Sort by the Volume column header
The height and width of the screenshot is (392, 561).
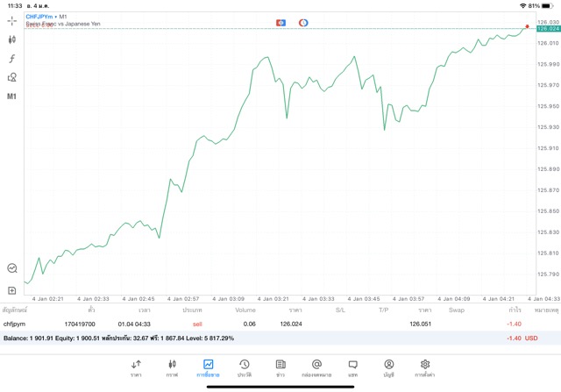pos(245,310)
